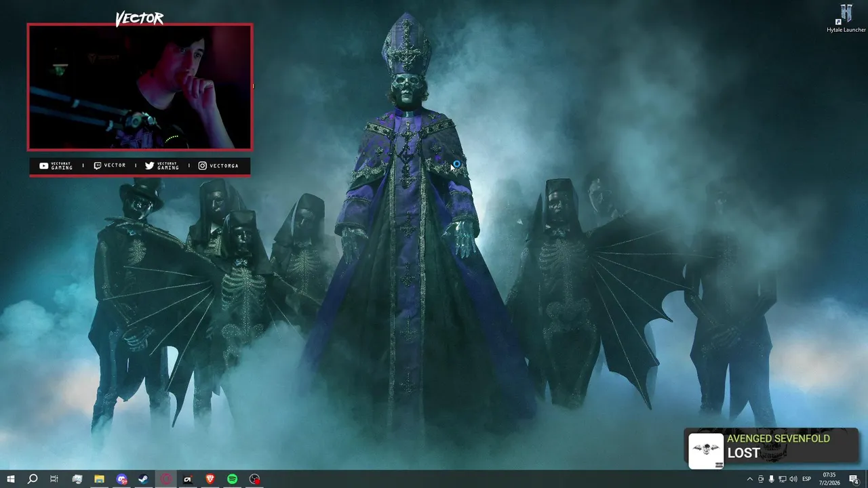The width and height of the screenshot is (868, 488).
Task: Open Steam from the taskbar
Action: pyautogui.click(x=144, y=479)
